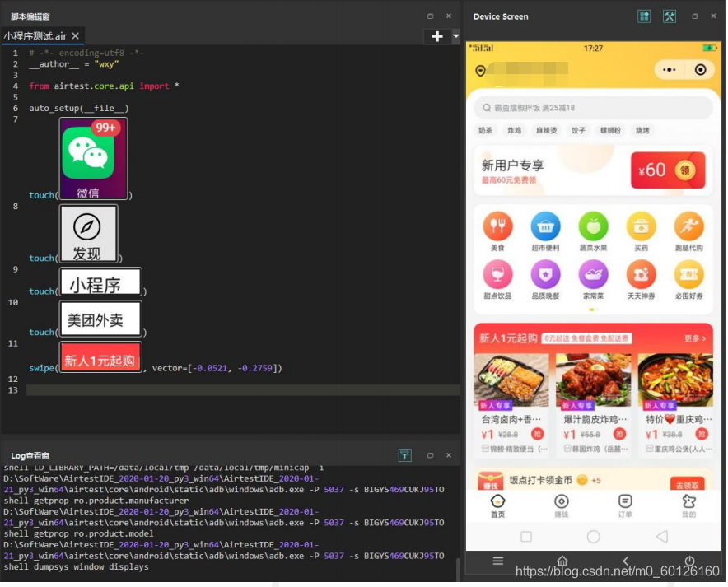Tap the Android back triangle button
Viewport: 728px width, 587px height.
[662, 537]
